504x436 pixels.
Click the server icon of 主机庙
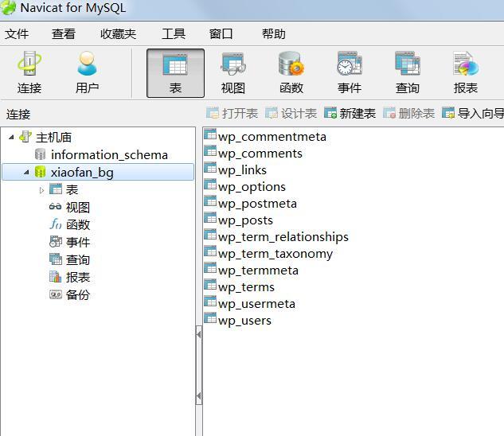(x=25, y=137)
